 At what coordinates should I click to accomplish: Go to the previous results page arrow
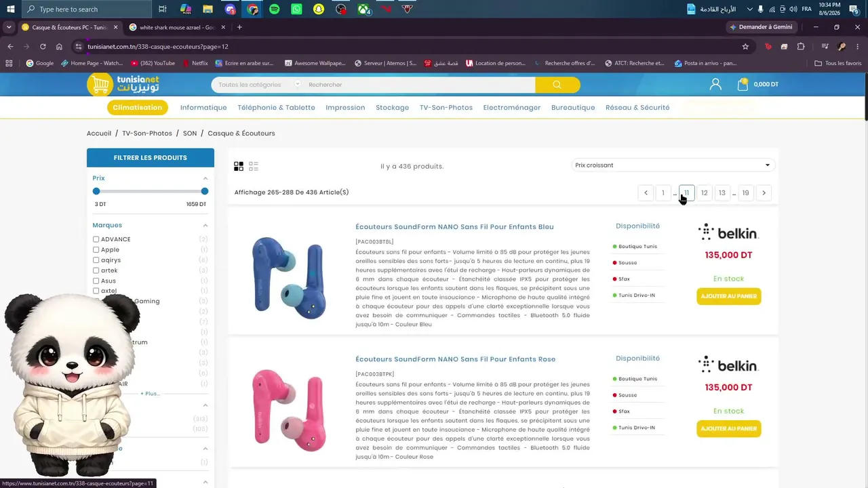point(646,193)
